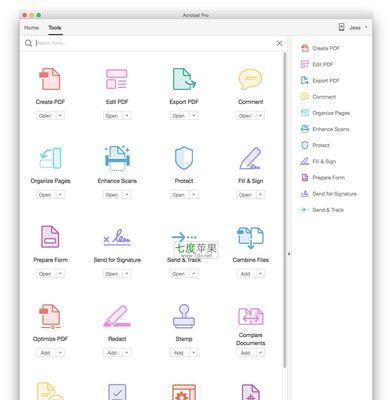Open the Prepare Form icon in grid

click(50, 237)
